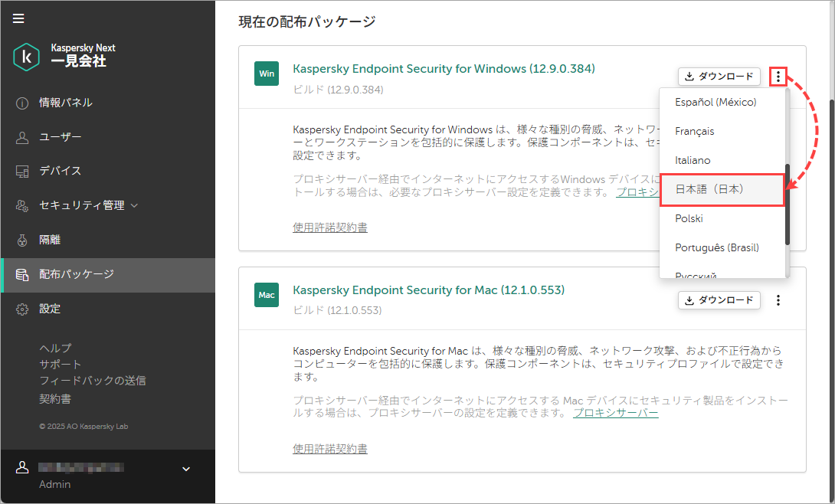Click フィードバックの送信 link
This screenshot has width=835, height=504.
click(x=92, y=381)
